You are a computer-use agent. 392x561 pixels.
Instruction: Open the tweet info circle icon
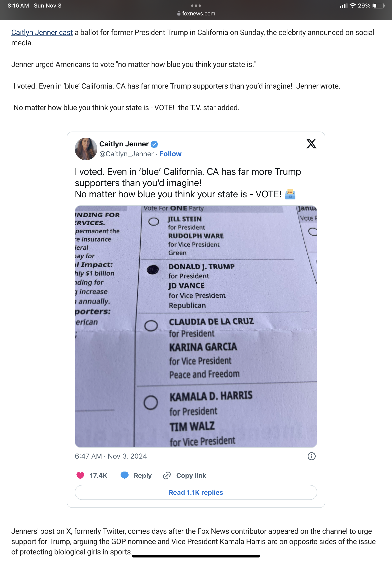pos(311,456)
